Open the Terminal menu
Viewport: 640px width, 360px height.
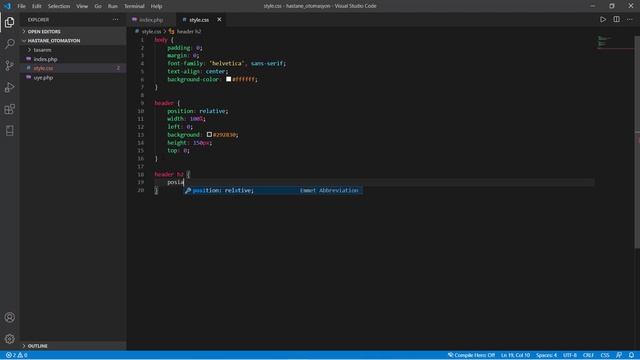(134, 6)
